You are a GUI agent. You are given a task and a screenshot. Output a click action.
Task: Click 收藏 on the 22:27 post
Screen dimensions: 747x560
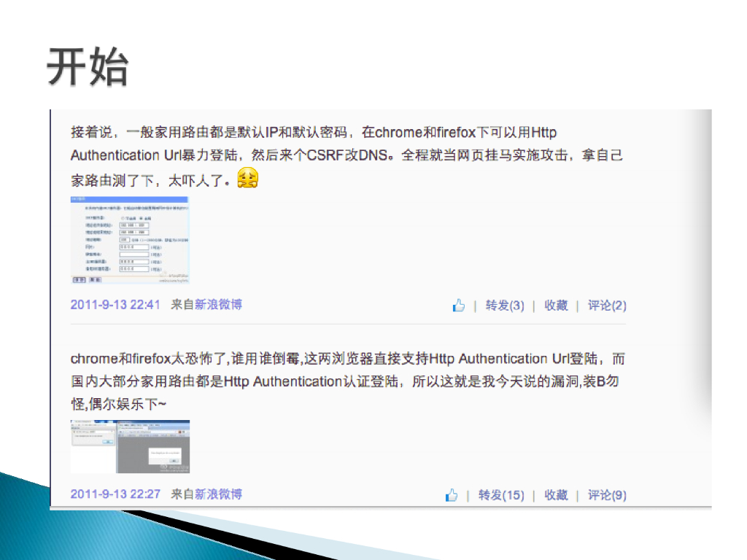pos(556,495)
